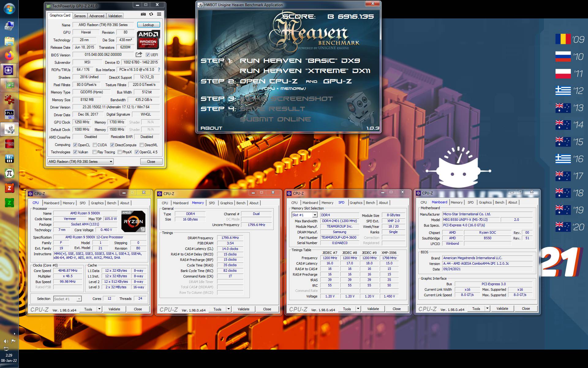The width and height of the screenshot is (588, 368).
Task: Open the Radeon Mod taskbar icon
Action: point(9,144)
